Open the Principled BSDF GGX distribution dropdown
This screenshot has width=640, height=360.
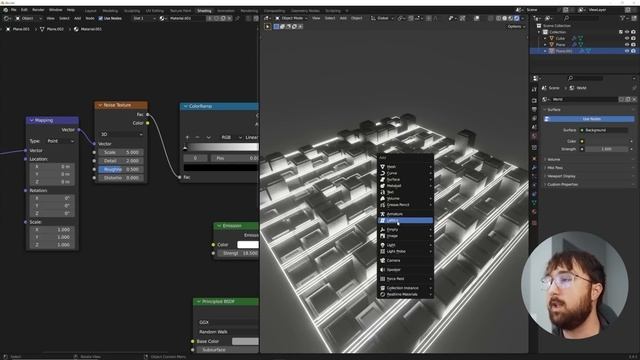228,322
